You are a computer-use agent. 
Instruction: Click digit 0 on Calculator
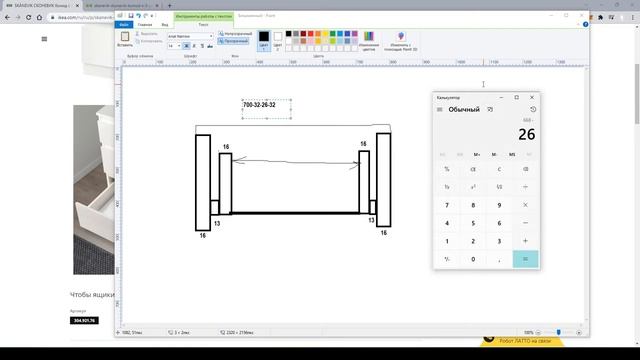click(x=473, y=259)
